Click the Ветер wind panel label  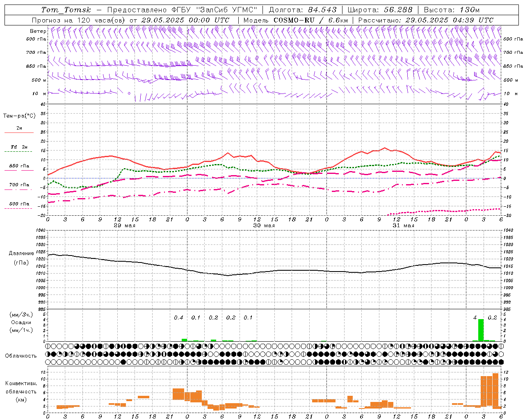38,31
